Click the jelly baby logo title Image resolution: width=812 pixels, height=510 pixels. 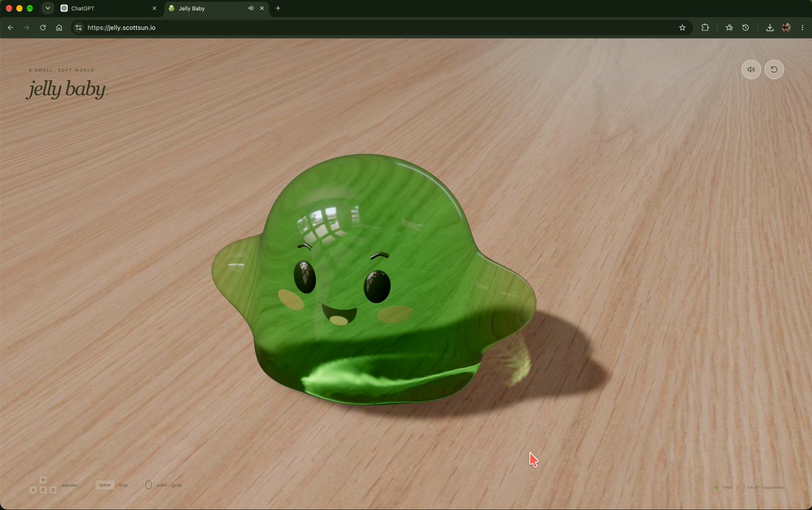point(66,89)
